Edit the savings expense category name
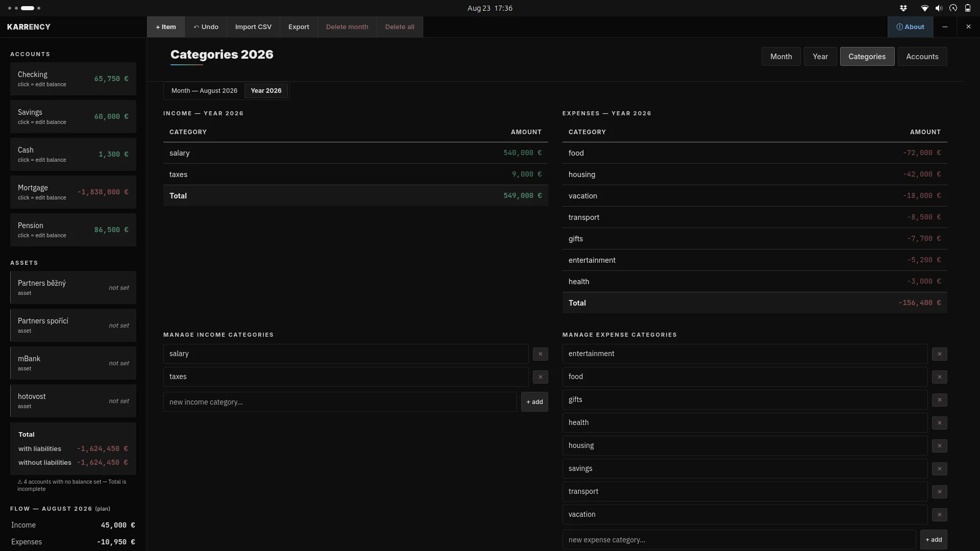980x551 pixels. tap(745, 469)
